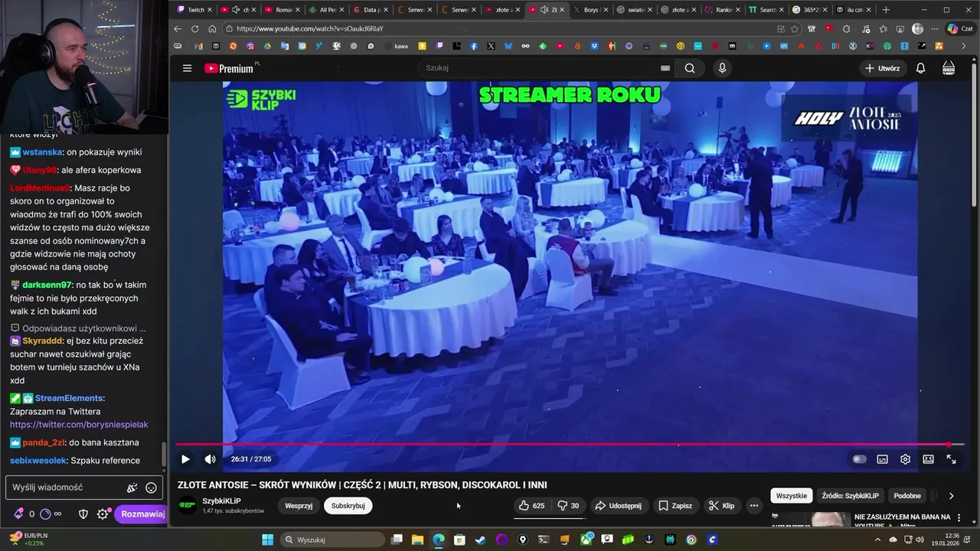Open the YouTube notifications bell

click(x=920, y=68)
